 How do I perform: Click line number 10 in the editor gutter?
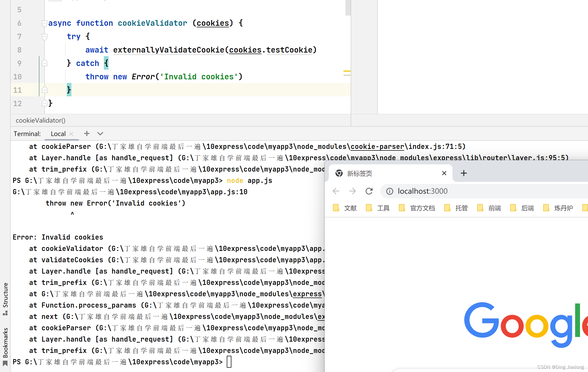(18, 77)
